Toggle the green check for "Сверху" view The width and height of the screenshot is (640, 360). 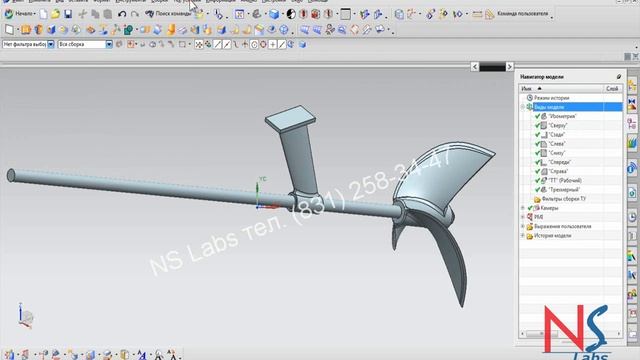(x=538, y=125)
